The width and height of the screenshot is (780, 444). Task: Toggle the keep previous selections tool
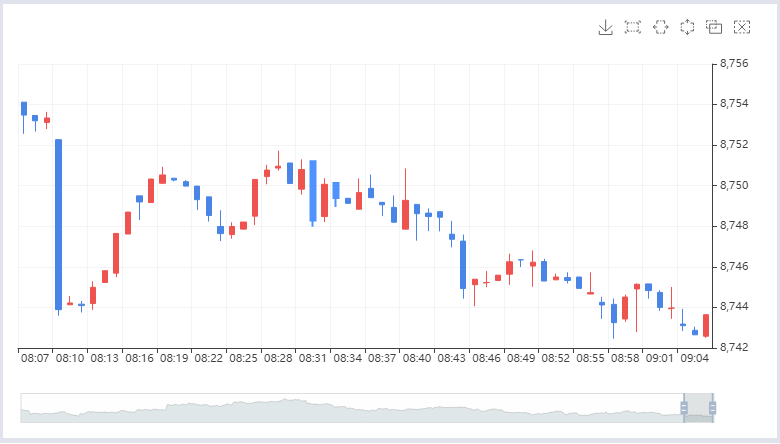[x=714, y=27]
